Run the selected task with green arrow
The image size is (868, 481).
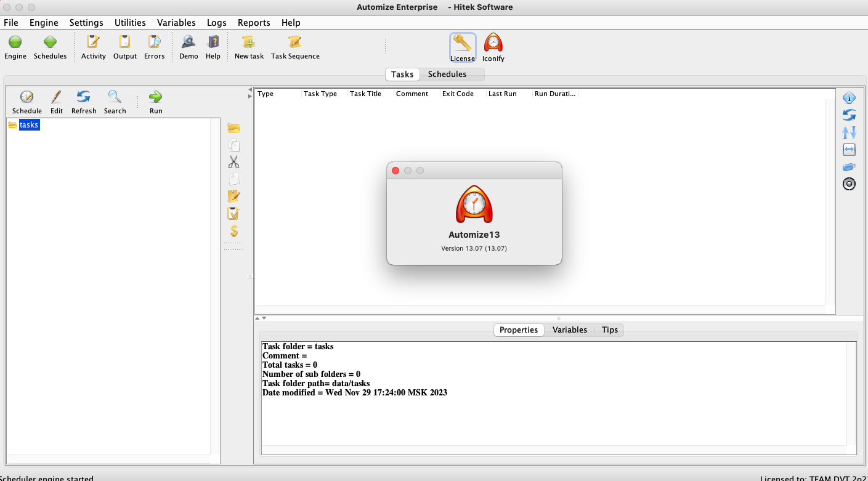(156, 97)
